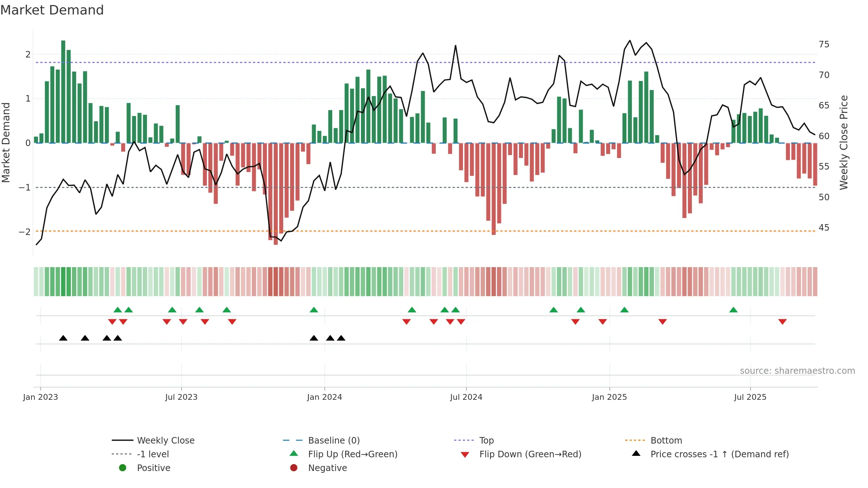Click the green triangle icon in legend
The height and width of the screenshot is (488, 868).
click(294, 453)
